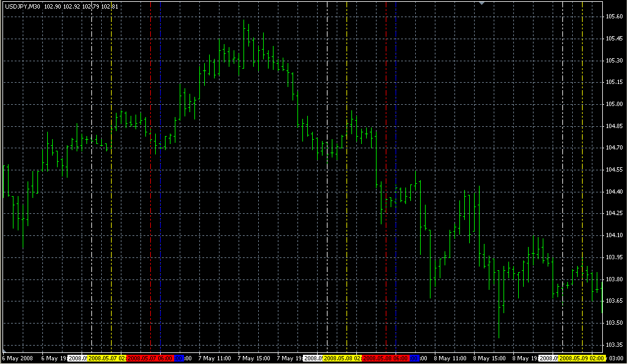Select the red 2008.05.08 06:00 time label
The height and width of the screenshot is (364, 628).
[x=385, y=358]
